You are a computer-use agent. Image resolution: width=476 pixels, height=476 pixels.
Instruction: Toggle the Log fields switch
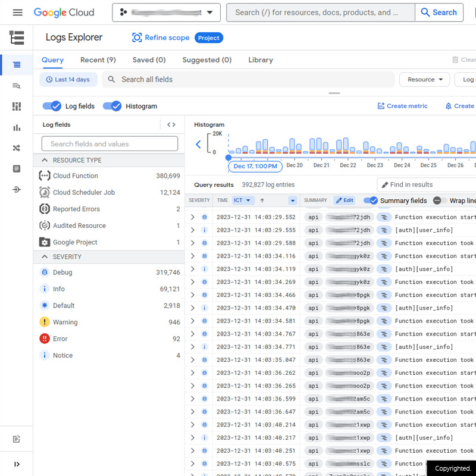point(52,106)
